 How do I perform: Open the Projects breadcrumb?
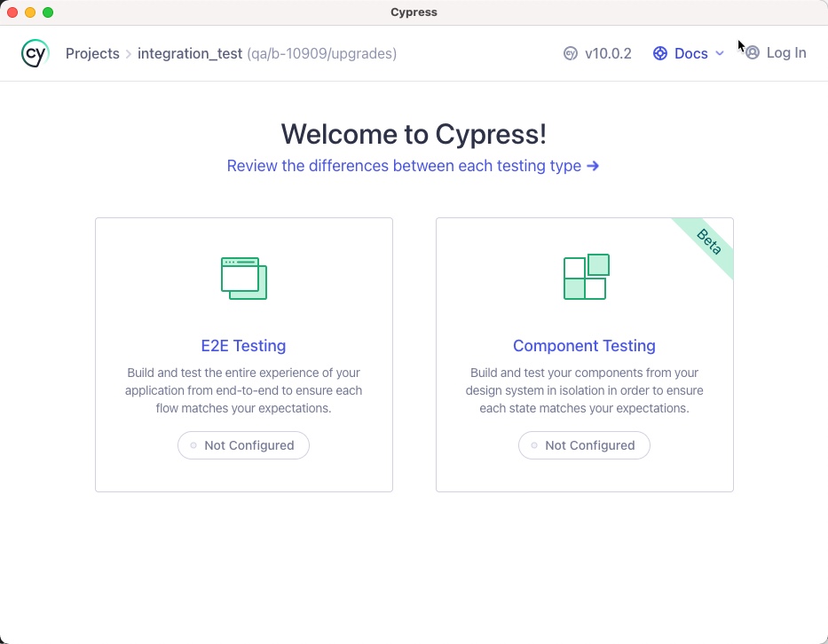pos(92,53)
